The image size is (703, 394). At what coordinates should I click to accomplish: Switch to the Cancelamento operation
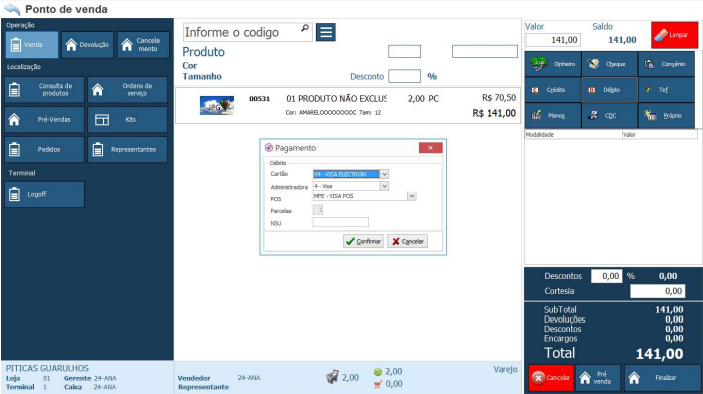pyautogui.click(x=143, y=44)
